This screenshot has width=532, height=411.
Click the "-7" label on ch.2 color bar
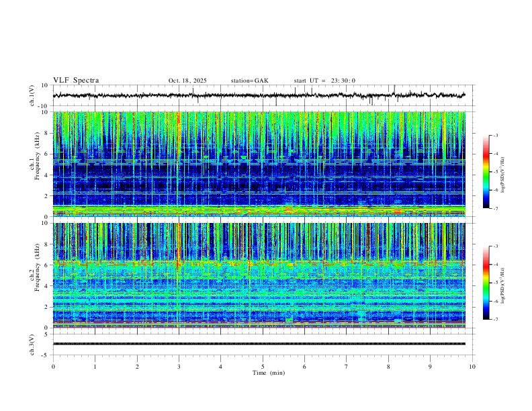(496, 320)
